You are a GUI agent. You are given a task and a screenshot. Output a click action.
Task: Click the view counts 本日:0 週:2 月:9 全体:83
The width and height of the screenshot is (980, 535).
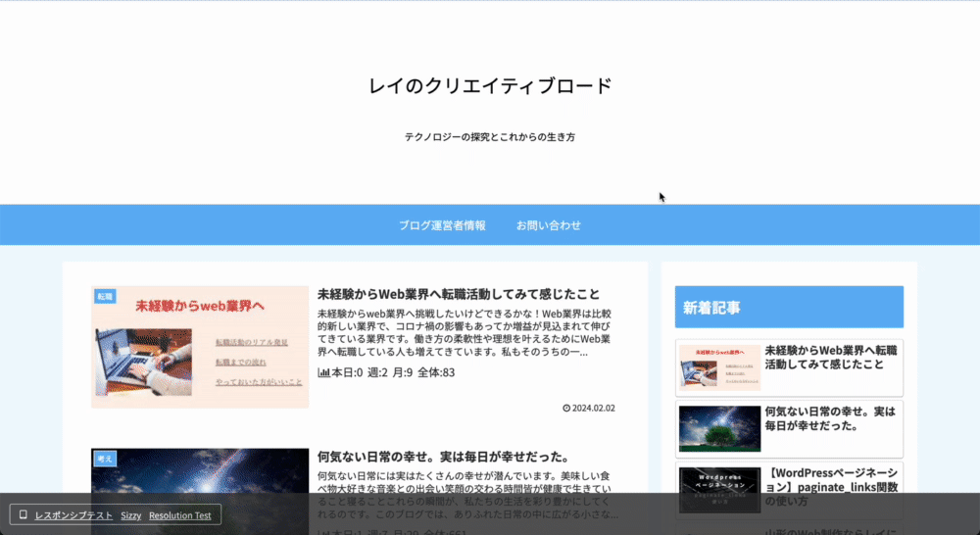(393, 372)
